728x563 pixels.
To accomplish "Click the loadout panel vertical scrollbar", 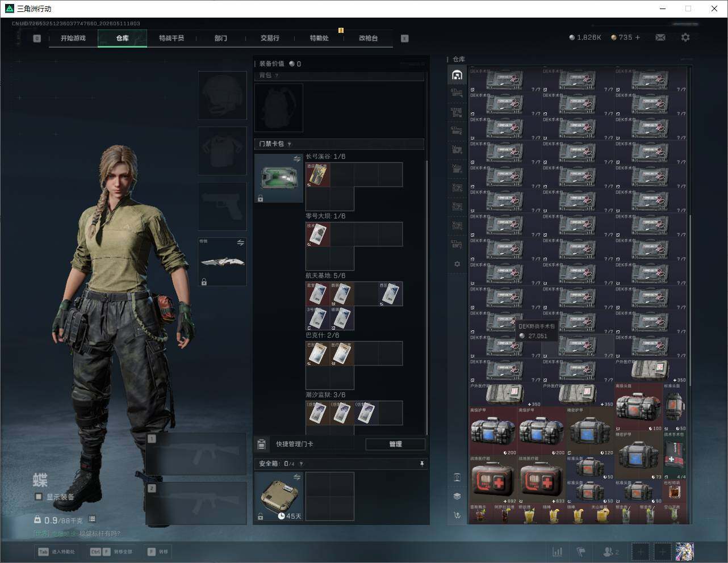I will (x=426, y=298).
